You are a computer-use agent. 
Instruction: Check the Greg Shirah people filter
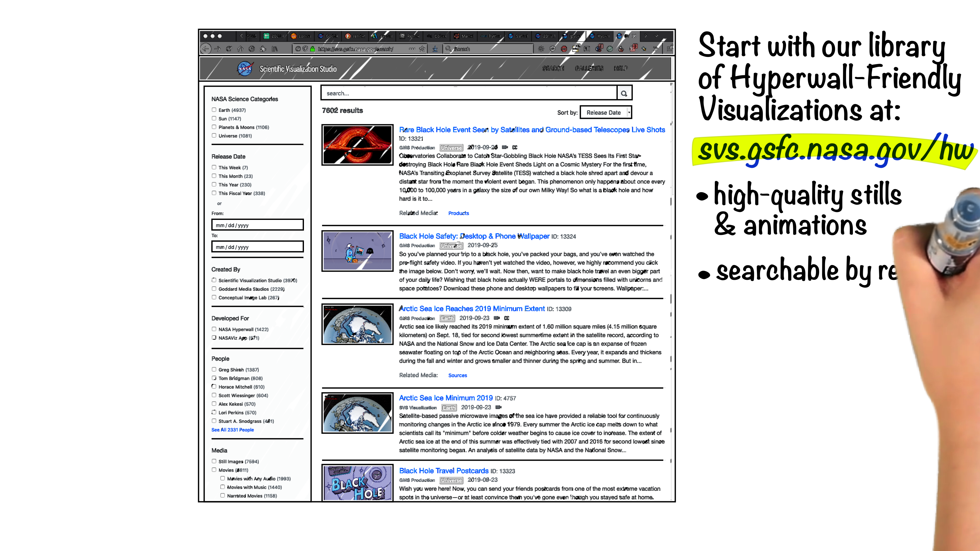point(214,370)
